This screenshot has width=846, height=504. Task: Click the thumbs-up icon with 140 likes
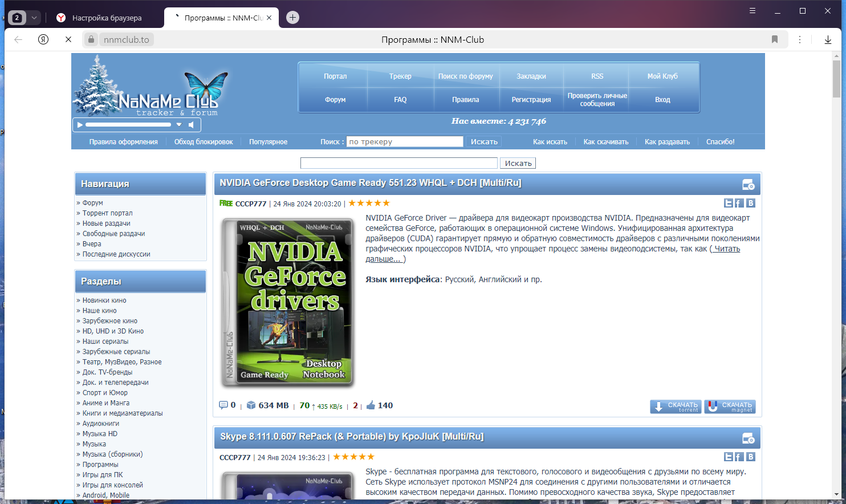coord(371,405)
